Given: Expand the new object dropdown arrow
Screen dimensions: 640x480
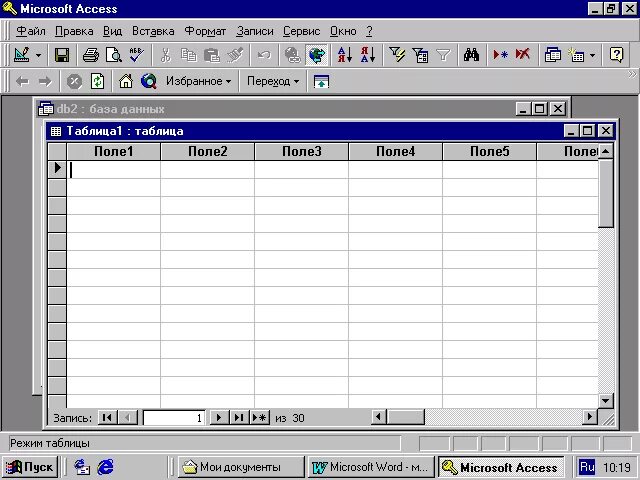Looking at the screenshot, I should click(x=593, y=55).
